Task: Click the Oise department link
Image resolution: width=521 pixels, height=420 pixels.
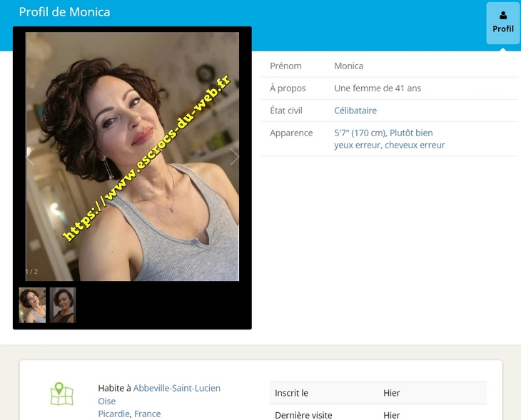Action: 107,401
